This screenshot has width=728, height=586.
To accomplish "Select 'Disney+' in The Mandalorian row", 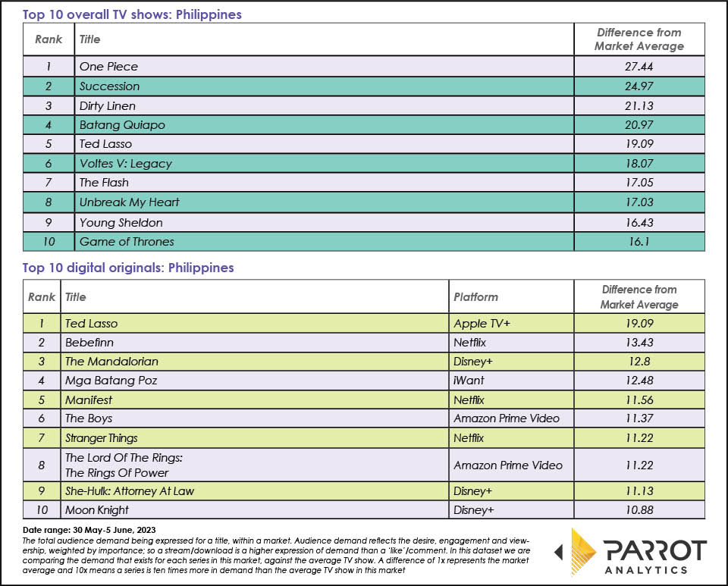I will pos(472,362).
